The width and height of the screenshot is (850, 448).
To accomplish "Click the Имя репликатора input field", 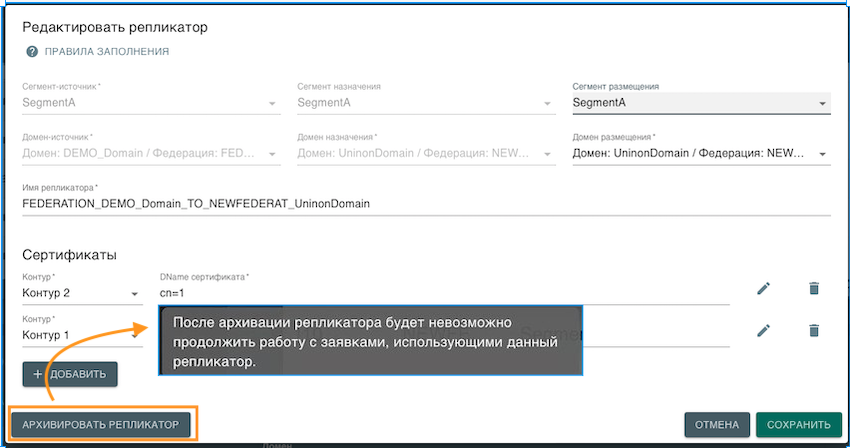I will tap(425, 204).
